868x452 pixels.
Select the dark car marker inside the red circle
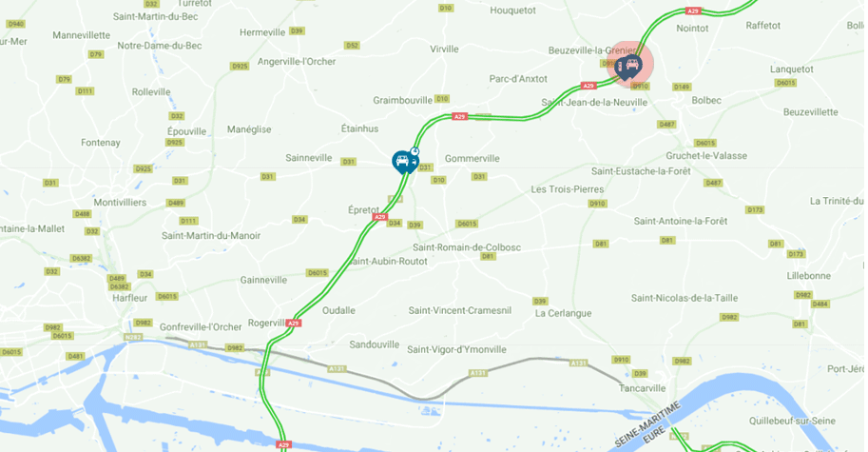click(x=632, y=66)
